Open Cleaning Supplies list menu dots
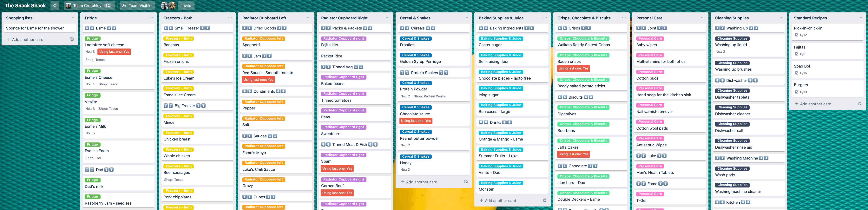Screen dimensions: 868x210 pos(781,18)
